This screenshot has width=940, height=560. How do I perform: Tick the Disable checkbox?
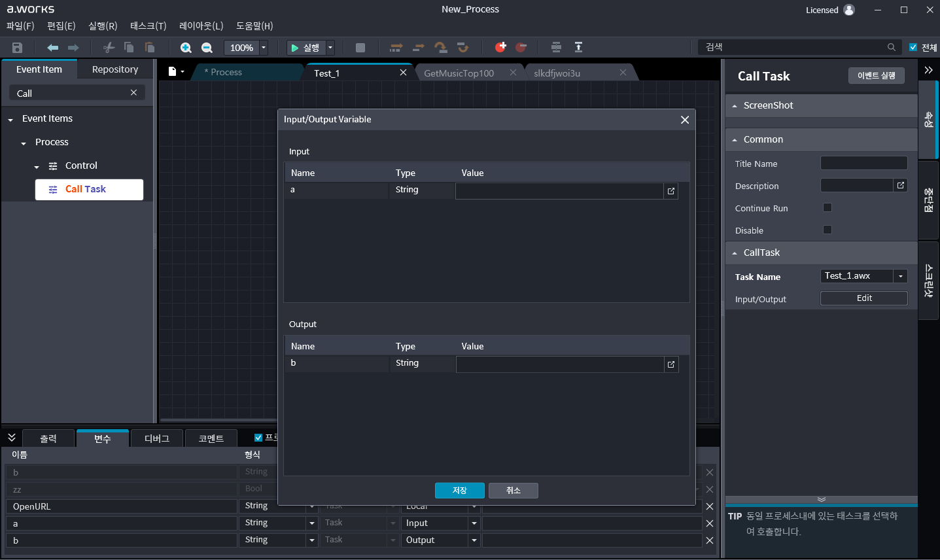827,230
